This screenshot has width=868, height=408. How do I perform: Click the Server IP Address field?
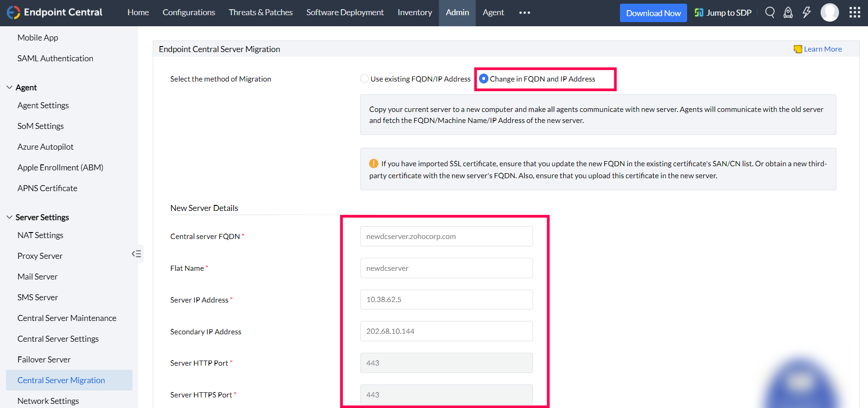point(446,299)
